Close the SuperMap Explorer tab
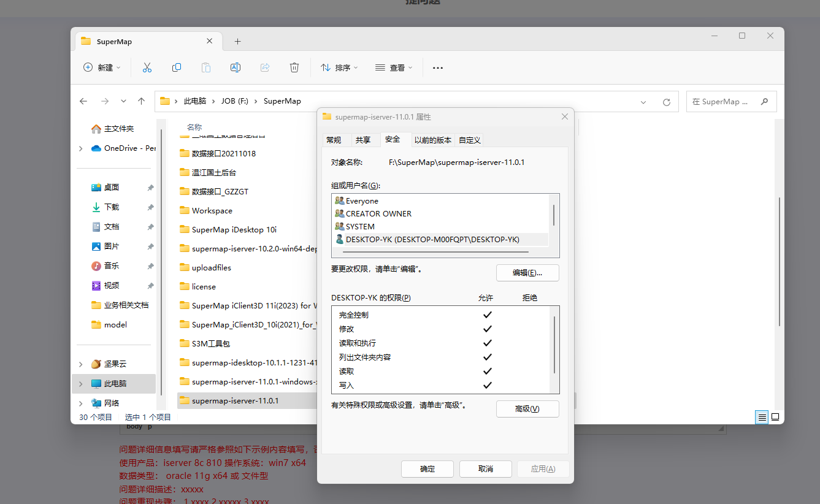Screen dimensions: 820x504 [x=209, y=41]
